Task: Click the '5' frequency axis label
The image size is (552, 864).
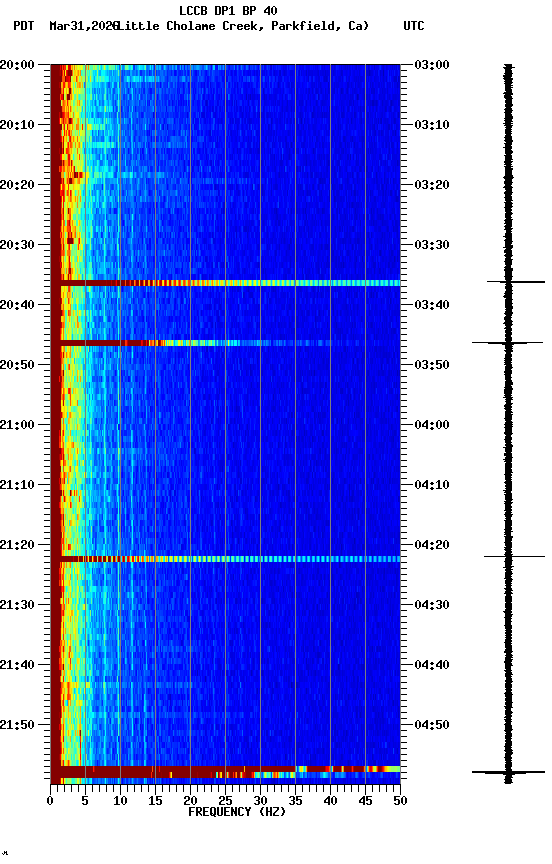Action: [x=85, y=801]
